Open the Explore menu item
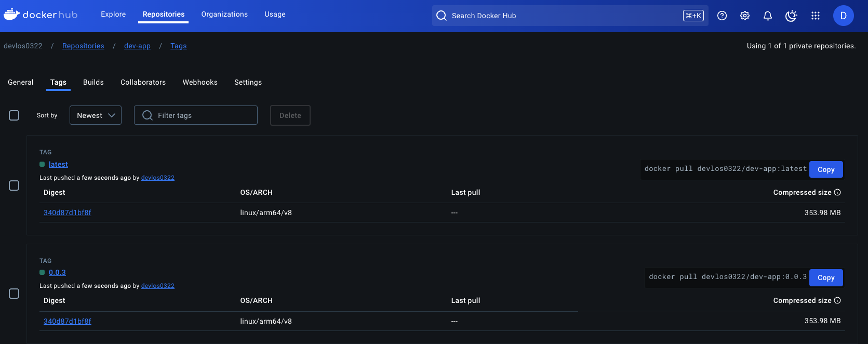The image size is (868, 344). (x=113, y=14)
